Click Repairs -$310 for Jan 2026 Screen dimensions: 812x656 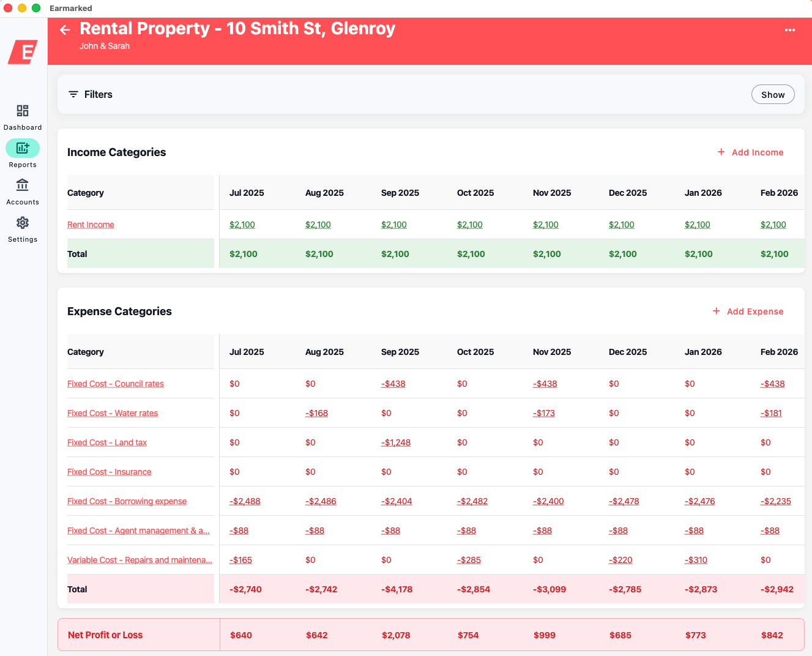coord(696,560)
